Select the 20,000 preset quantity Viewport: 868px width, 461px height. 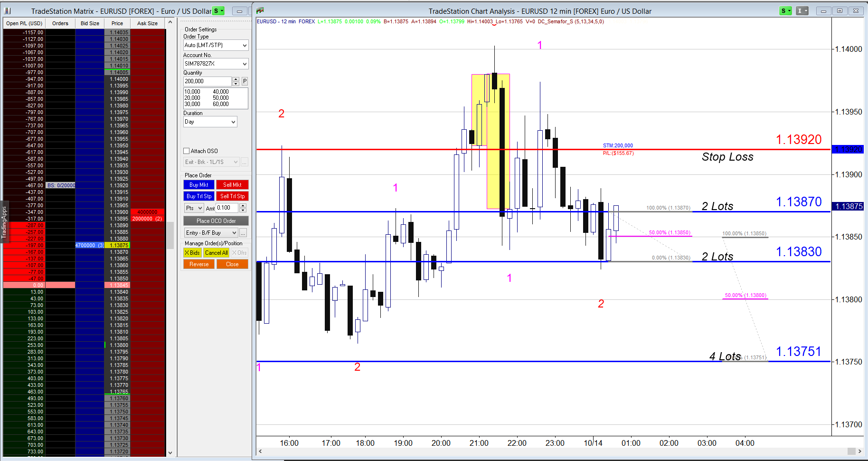(x=192, y=98)
